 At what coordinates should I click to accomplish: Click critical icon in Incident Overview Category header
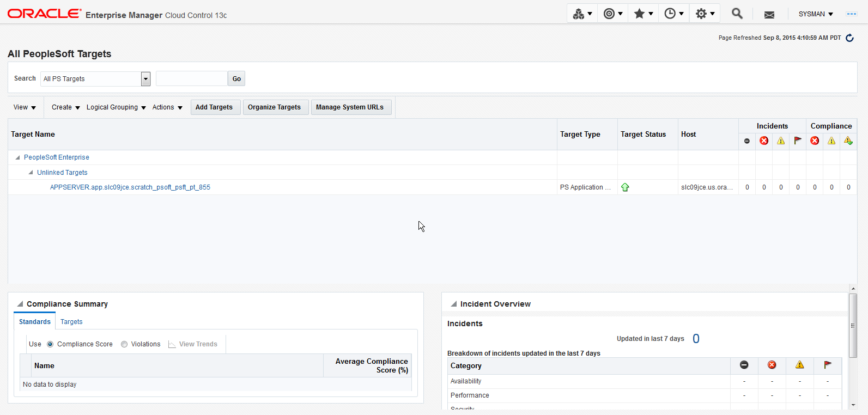[x=772, y=365]
